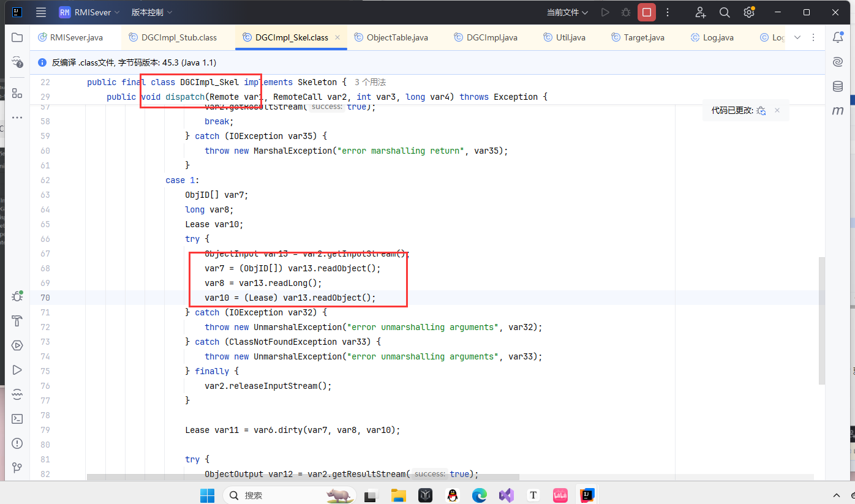Dismiss the 代码已更改 notification

[x=777, y=110]
